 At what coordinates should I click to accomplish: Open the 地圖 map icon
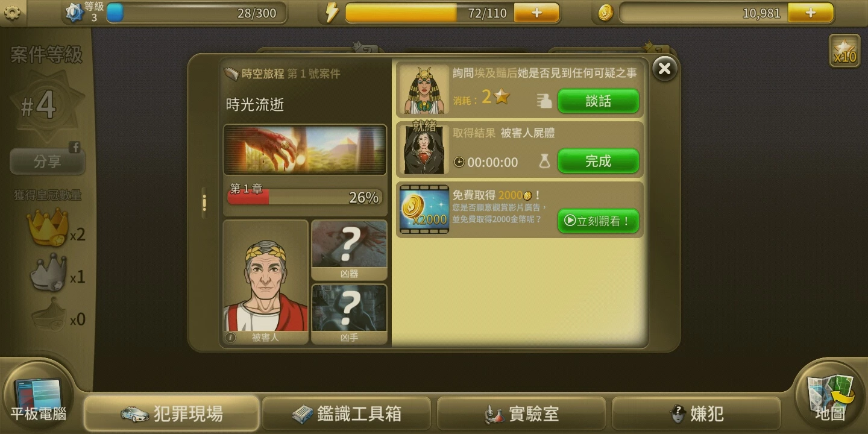pos(831,396)
